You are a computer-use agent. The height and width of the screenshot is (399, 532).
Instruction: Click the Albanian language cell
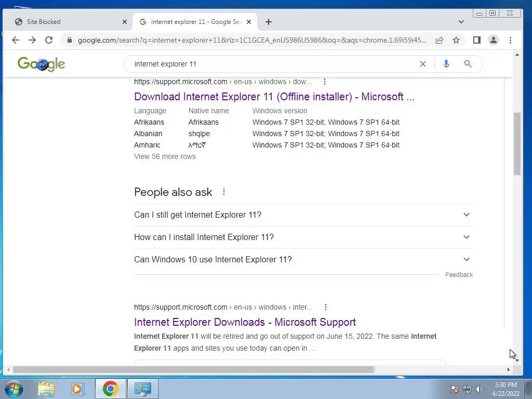[148, 134]
